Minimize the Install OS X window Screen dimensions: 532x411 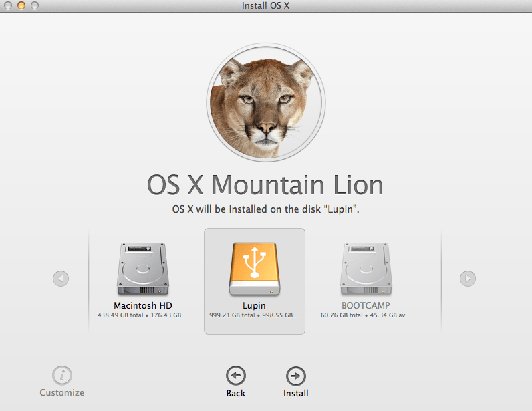coord(21,6)
